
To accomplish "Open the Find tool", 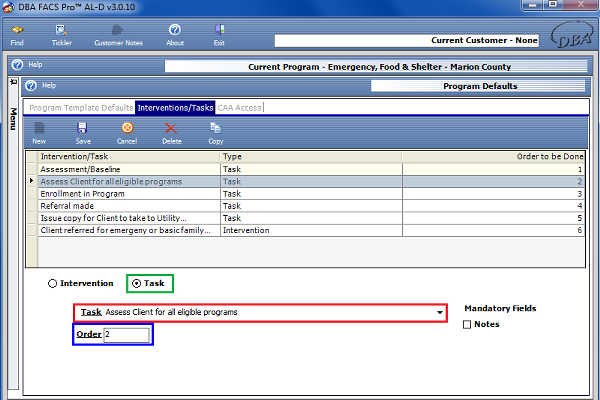I will 17,35.
